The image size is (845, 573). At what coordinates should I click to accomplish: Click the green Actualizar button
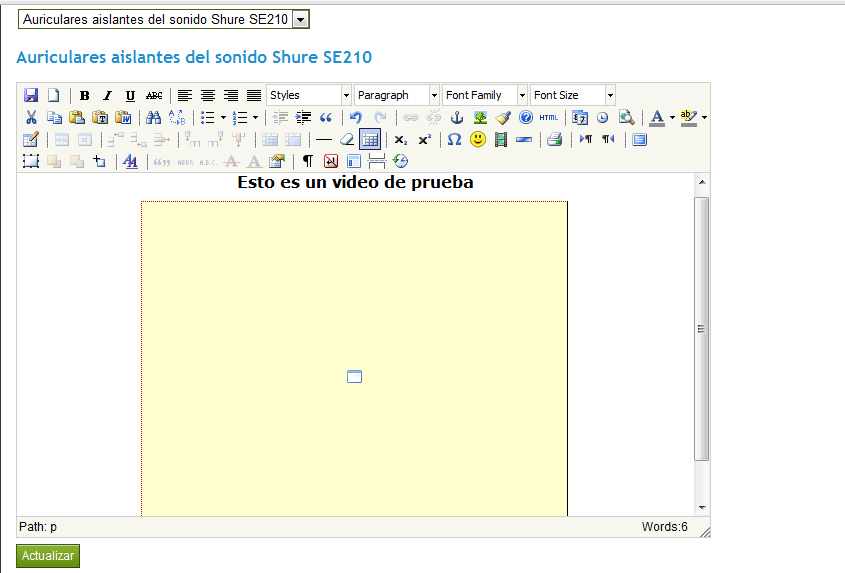point(48,556)
